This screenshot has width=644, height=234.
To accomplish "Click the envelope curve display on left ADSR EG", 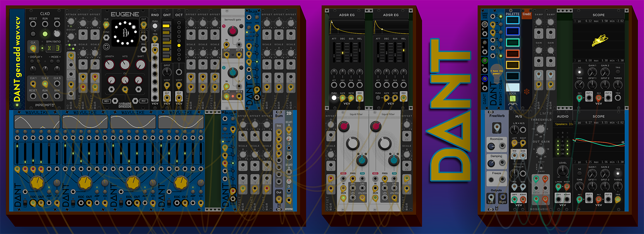I will tap(347, 27).
